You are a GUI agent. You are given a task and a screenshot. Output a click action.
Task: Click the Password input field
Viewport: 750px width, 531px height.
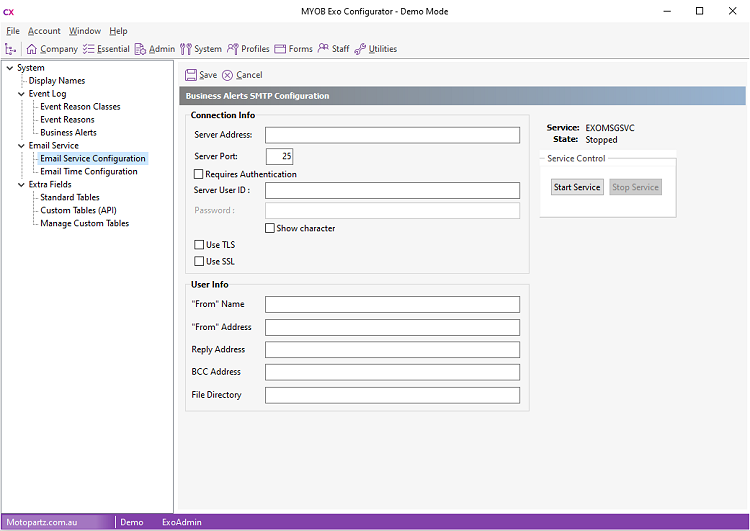tap(392, 210)
